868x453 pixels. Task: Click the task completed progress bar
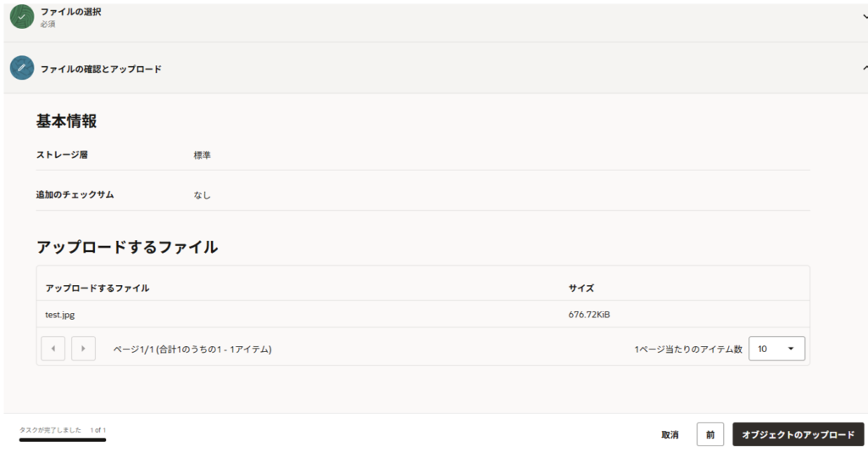63,439
